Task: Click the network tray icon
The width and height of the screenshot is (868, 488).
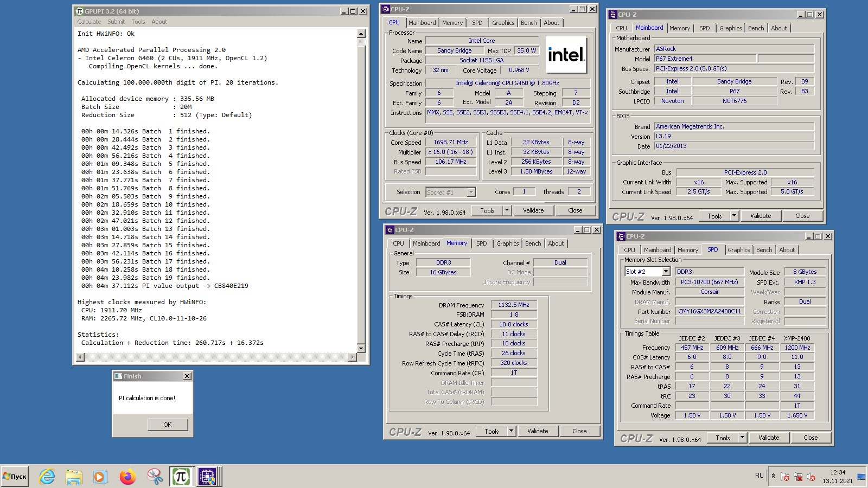Action: 798,477
